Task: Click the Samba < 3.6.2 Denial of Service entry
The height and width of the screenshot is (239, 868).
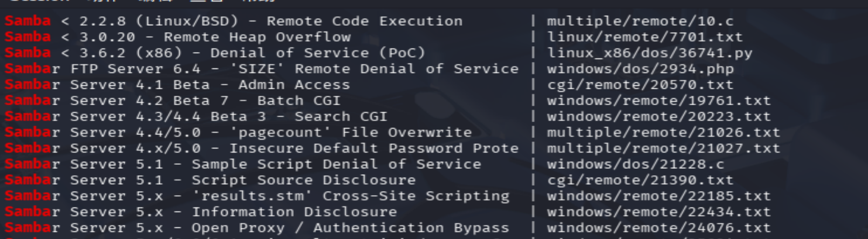Action: 215,53
